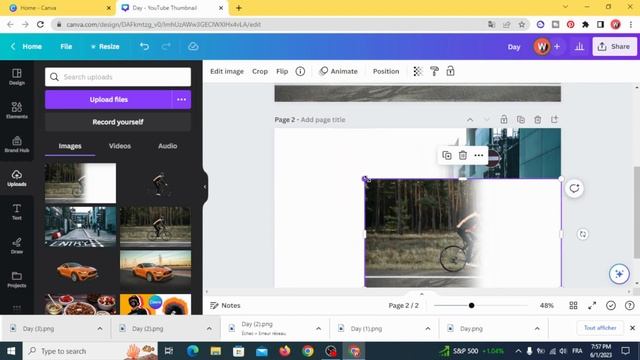Add collaborator with plus icon

click(x=557, y=47)
